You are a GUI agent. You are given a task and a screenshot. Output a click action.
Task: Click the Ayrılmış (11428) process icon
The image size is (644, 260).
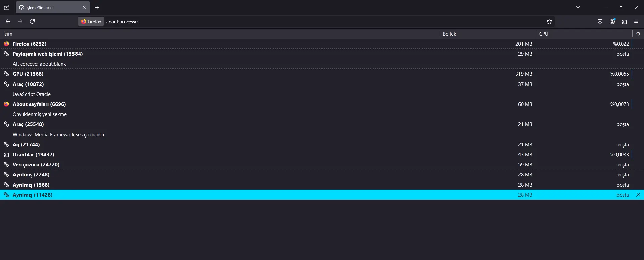click(6, 195)
